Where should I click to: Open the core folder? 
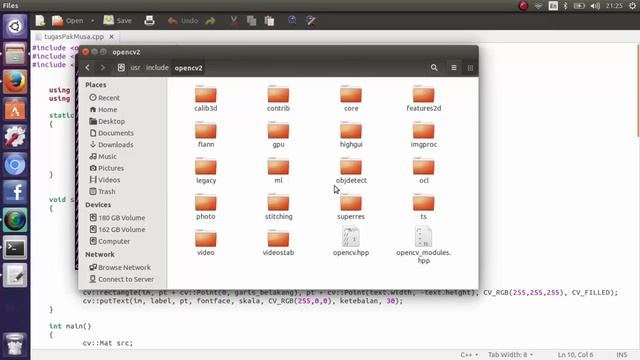point(351,98)
